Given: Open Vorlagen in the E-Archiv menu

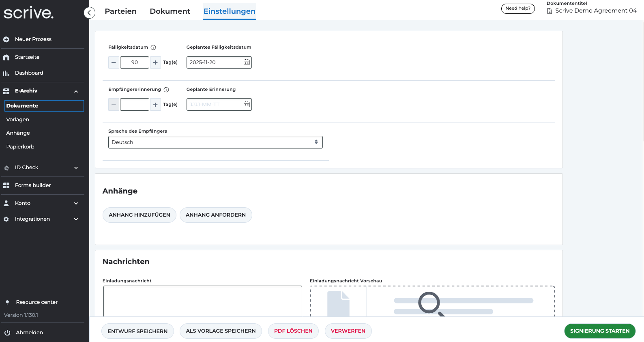Looking at the screenshot, I should point(18,120).
